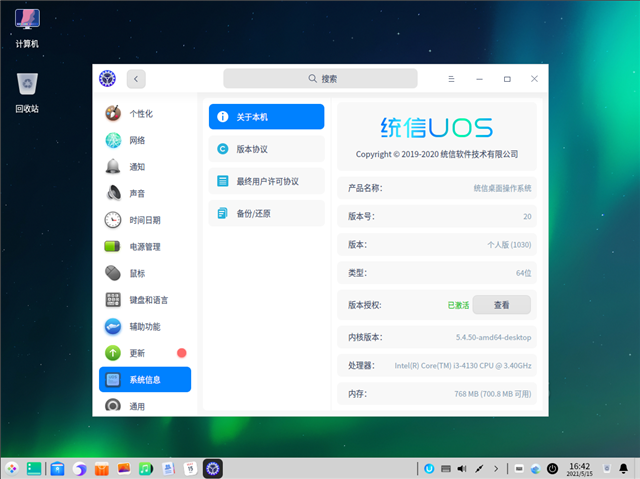Open the 个性化 personalization settings

(x=145, y=114)
